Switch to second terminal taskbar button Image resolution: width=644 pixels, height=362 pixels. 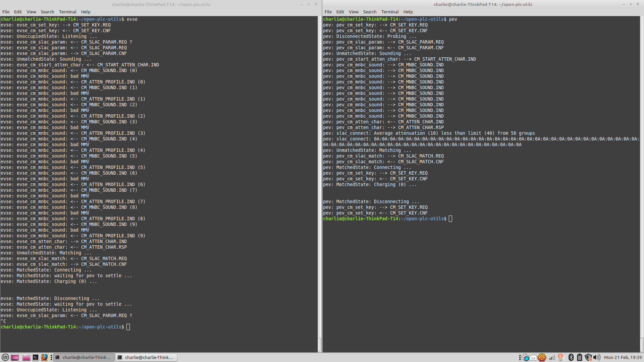click(146, 357)
